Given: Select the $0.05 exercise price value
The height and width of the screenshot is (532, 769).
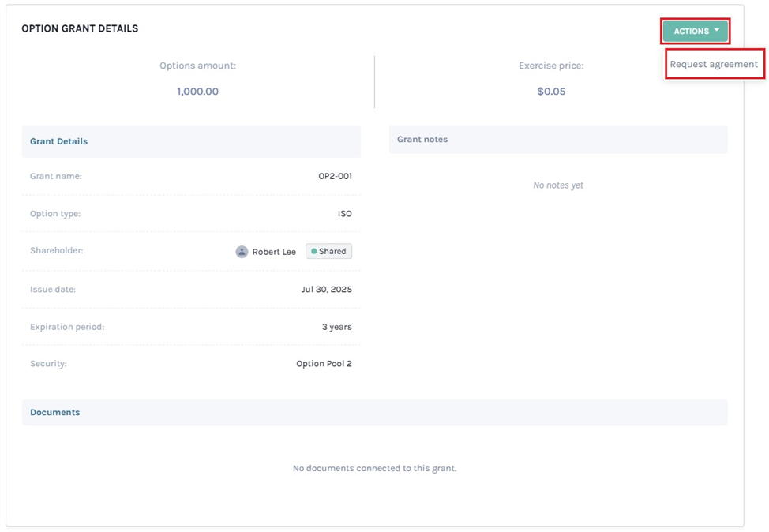Looking at the screenshot, I should [x=551, y=92].
